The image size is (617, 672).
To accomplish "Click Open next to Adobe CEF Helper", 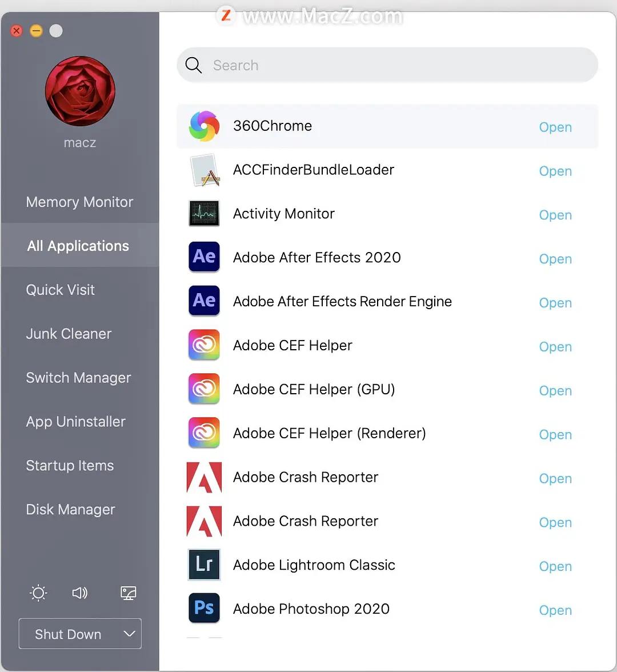I will [x=555, y=347].
